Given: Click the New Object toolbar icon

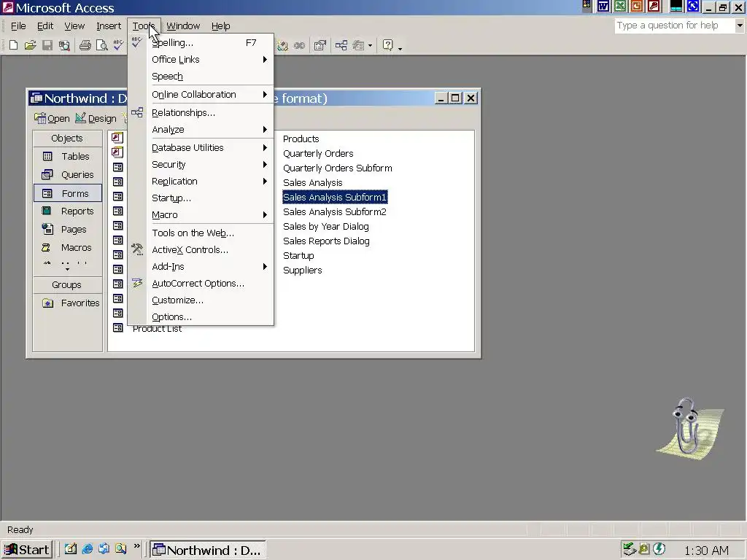Looking at the screenshot, I should (358, 45).
